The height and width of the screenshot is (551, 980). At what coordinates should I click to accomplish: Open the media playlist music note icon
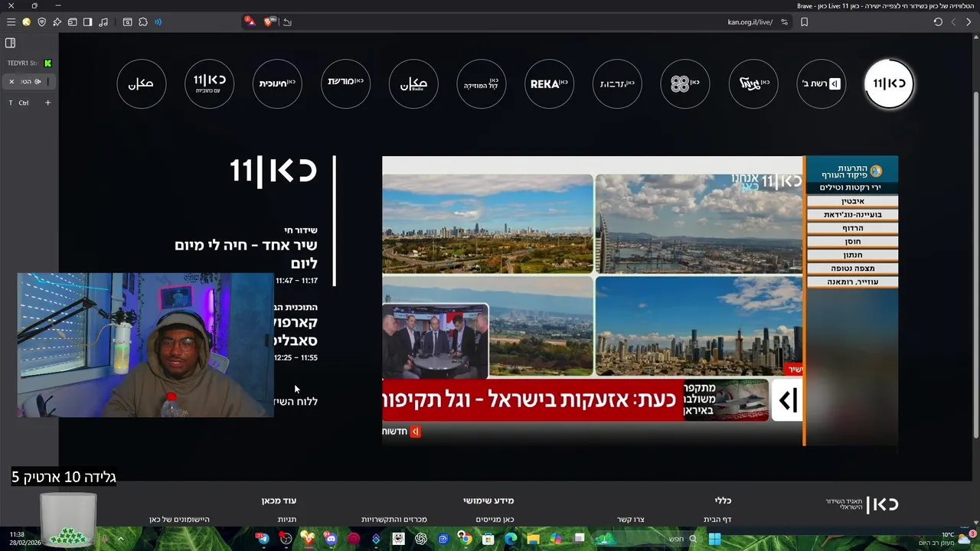coord(103,22)
